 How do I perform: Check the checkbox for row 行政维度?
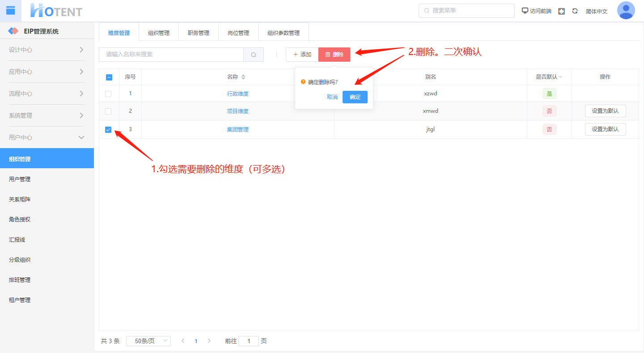pyautogui.click(x=108, y=94)
